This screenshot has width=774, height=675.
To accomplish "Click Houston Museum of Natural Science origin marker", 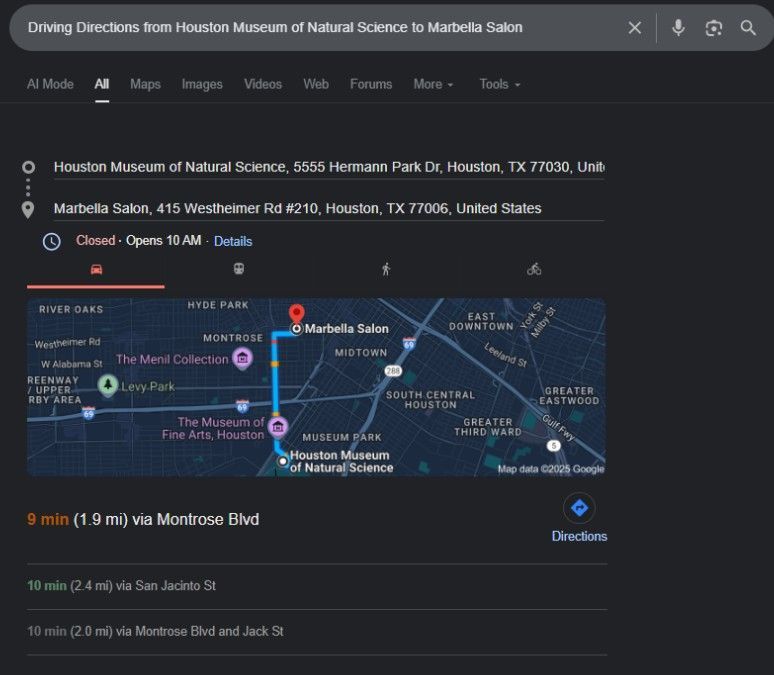I will 283,461.
